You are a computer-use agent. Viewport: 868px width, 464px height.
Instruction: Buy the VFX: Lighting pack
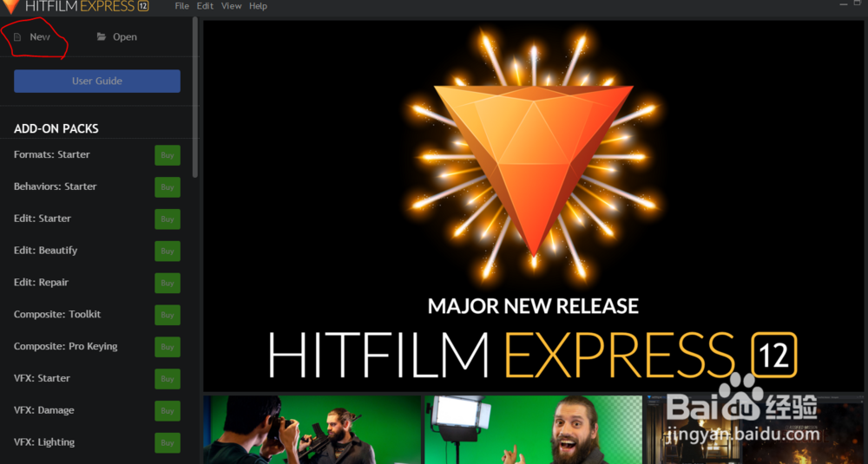pos(168,443)
